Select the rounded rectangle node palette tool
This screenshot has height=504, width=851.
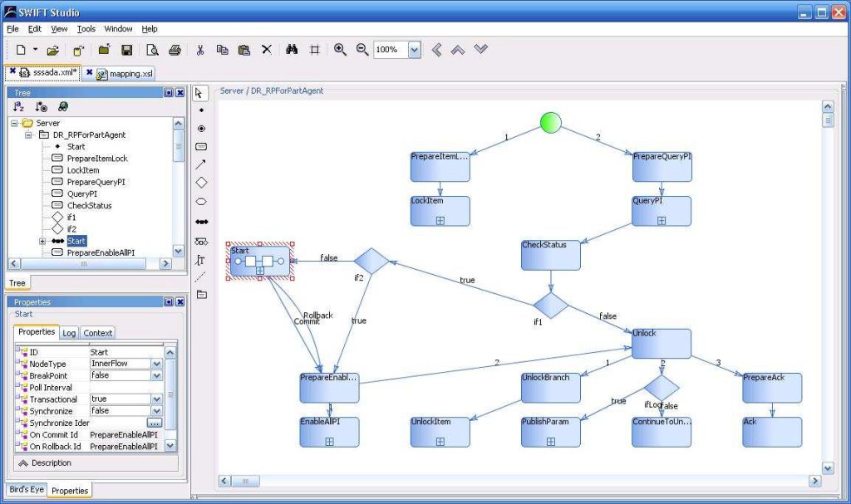[201, 146]
